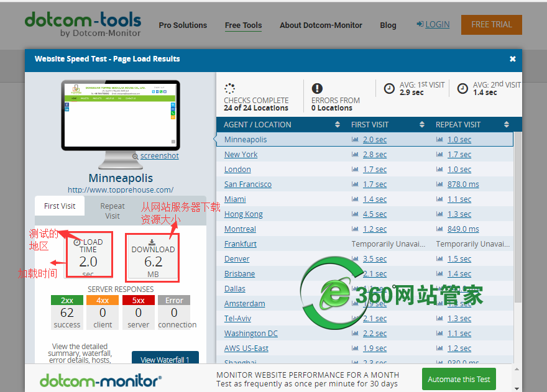Open the magnifier icon beside screenshot
This screenshot has height=392, width=547.
136,157
